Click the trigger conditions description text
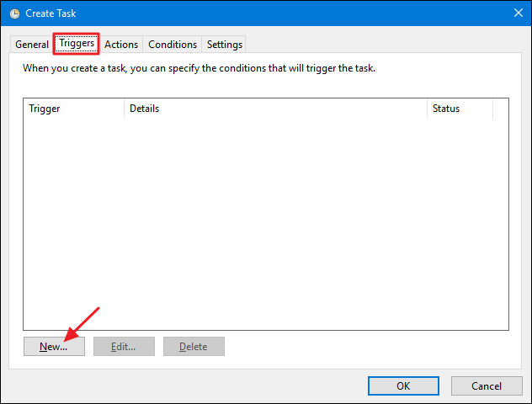Screen dimensions: 532x404 [x=199, y=68]
